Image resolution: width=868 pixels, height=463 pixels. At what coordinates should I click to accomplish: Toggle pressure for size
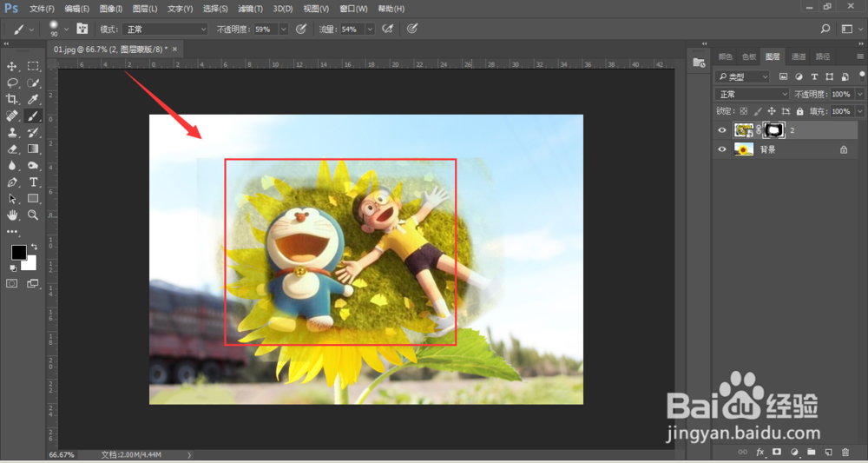point(411,29)
